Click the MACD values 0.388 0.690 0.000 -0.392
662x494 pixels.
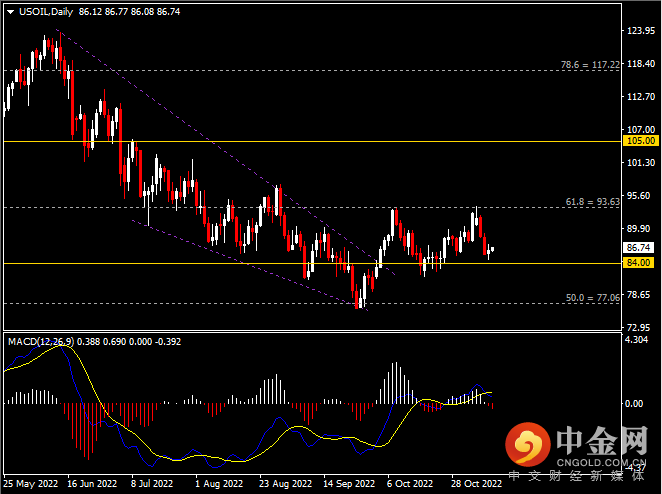129,342
